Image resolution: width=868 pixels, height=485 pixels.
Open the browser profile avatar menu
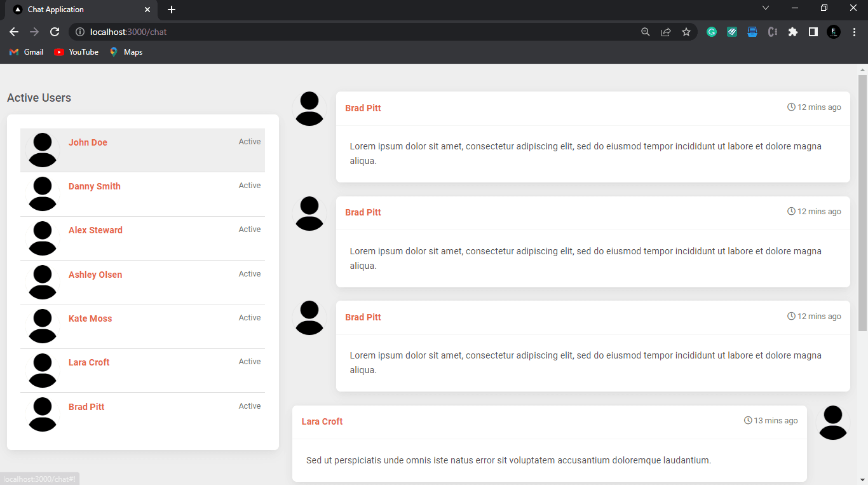834,32
